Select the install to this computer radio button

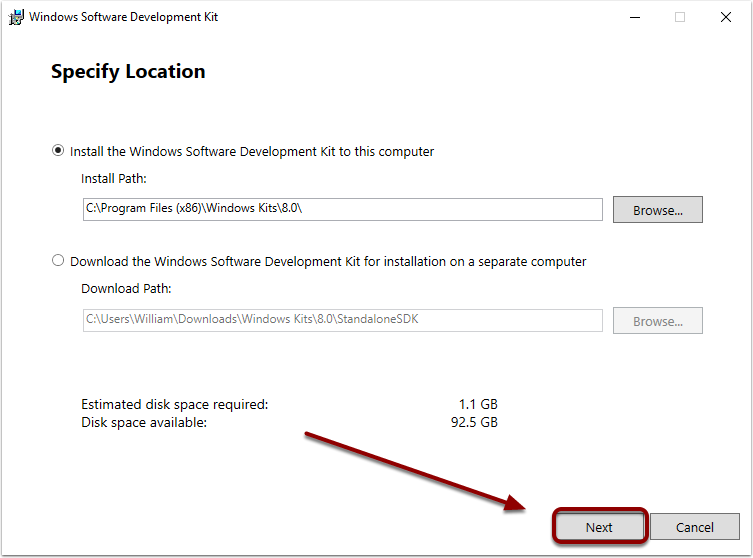[x=58, y=151]
